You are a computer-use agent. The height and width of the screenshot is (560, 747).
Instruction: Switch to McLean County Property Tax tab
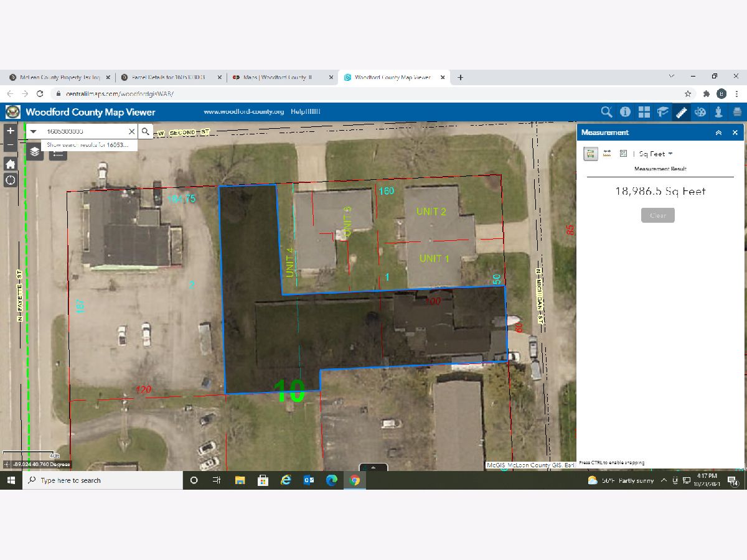[x=60, y=78]
